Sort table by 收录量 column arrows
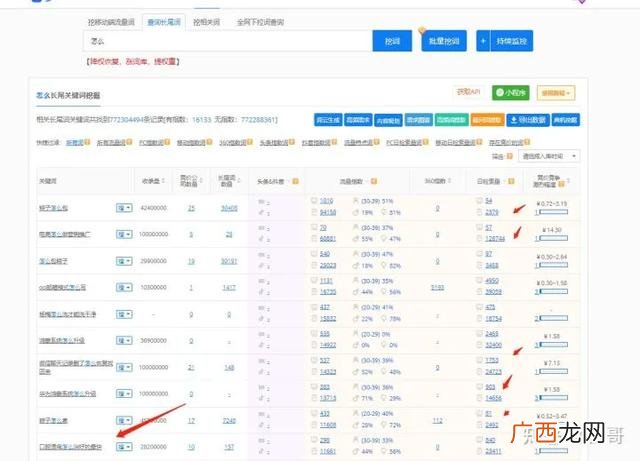The width and height of the screenshot is (640, 461). 163,181
